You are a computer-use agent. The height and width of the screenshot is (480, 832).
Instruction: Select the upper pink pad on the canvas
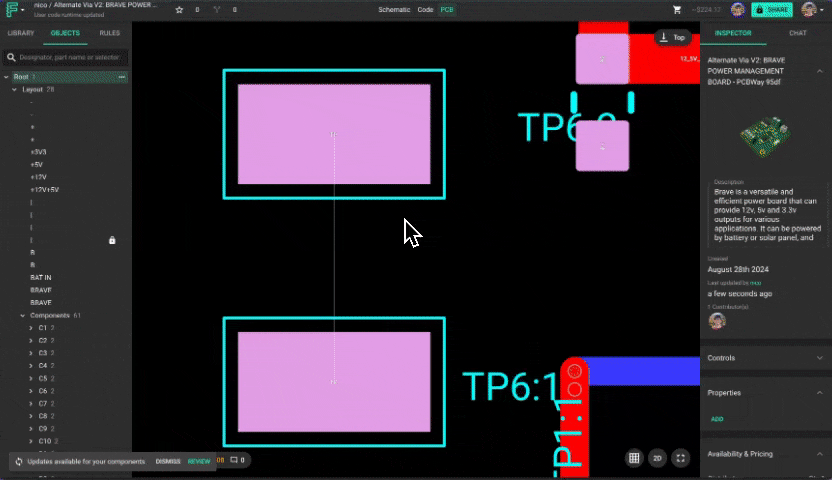[x=334, y=134]
